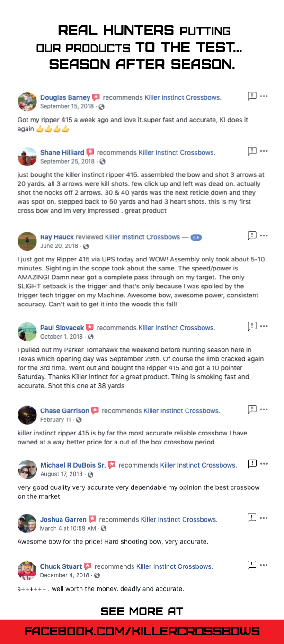The width and height of the screenshot is (284, 644).
Task: Click the report icon on Michael R DuBois Sr.'s review
Action: coord(252,463)
